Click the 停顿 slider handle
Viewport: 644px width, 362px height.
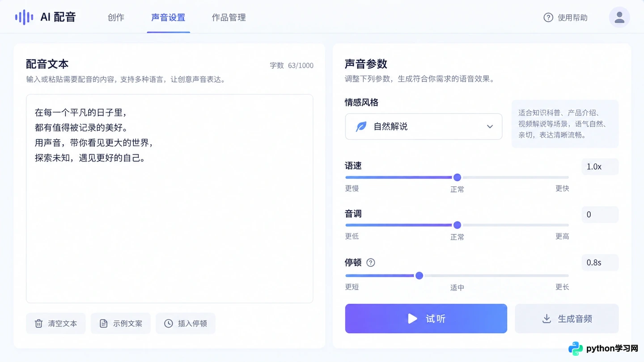419,275
